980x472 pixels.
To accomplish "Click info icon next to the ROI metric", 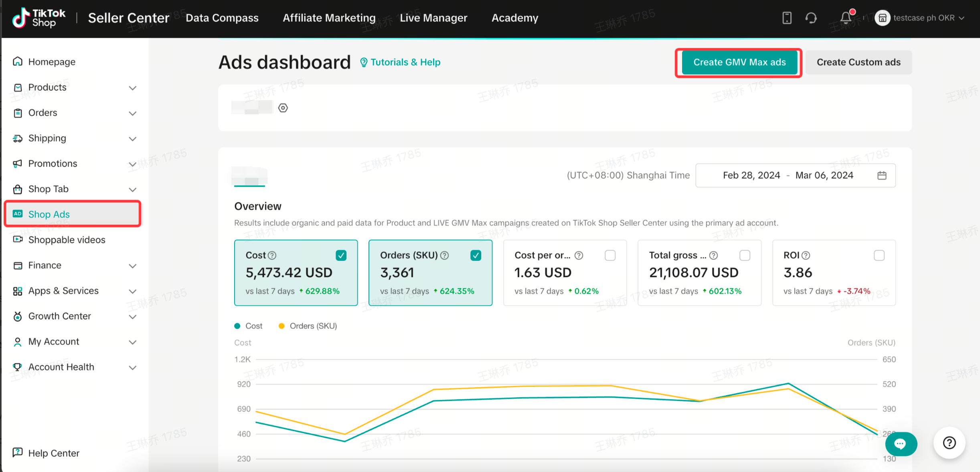I will (806, 255).
